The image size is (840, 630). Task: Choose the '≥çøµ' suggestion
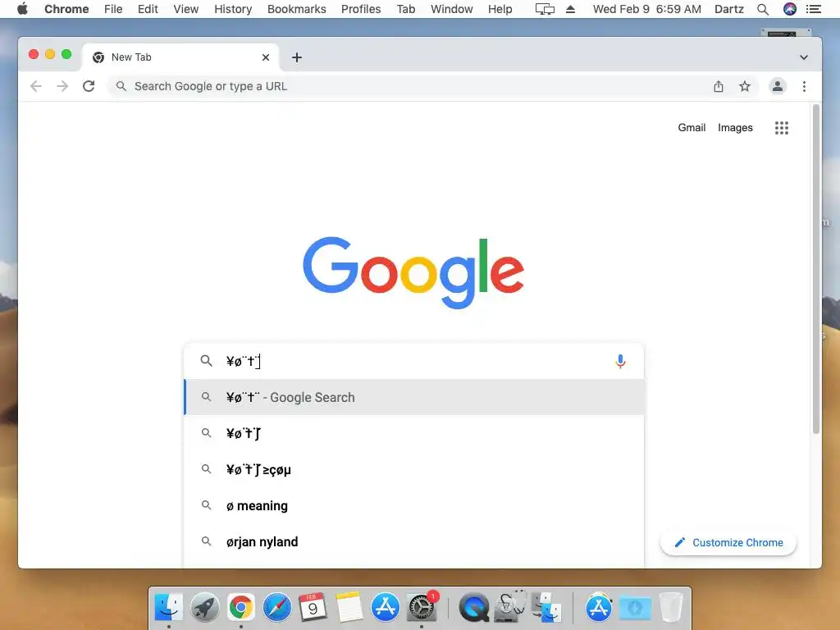tap(414, 470)
